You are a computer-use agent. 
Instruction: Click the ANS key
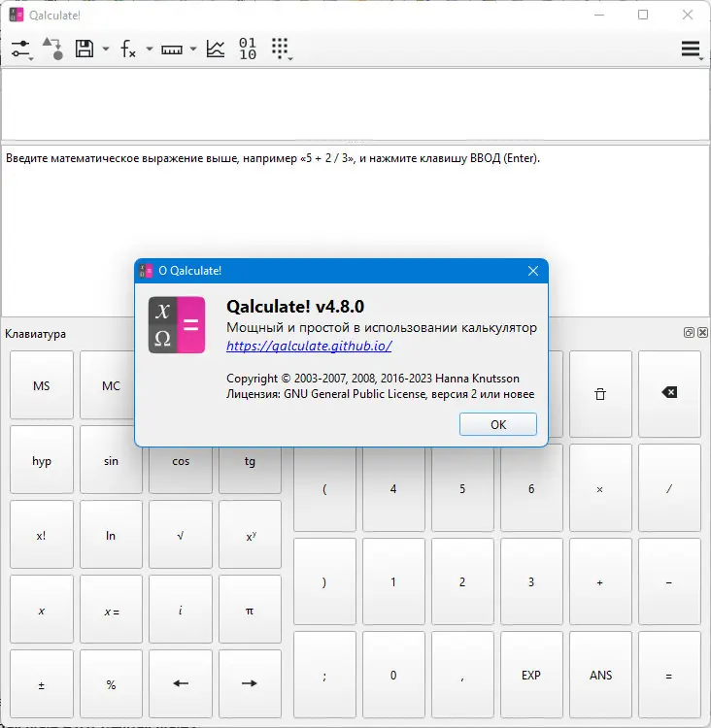pyautogui.click(x=600, y=675)
